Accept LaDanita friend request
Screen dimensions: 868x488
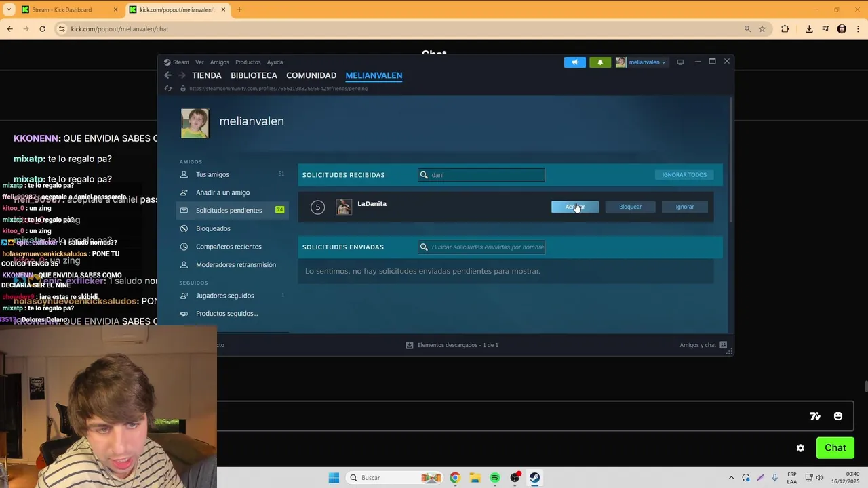point(575,207)
